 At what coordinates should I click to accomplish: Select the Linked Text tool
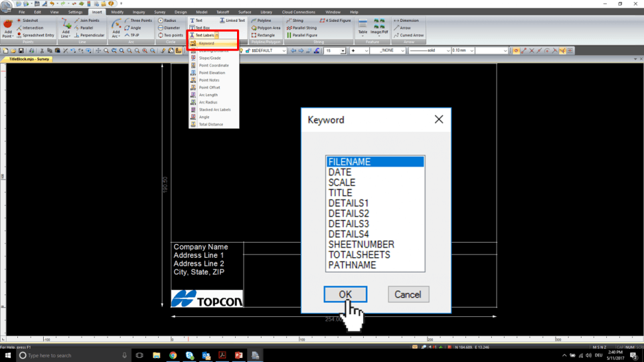pyautogui.click(x=232, y=21)
